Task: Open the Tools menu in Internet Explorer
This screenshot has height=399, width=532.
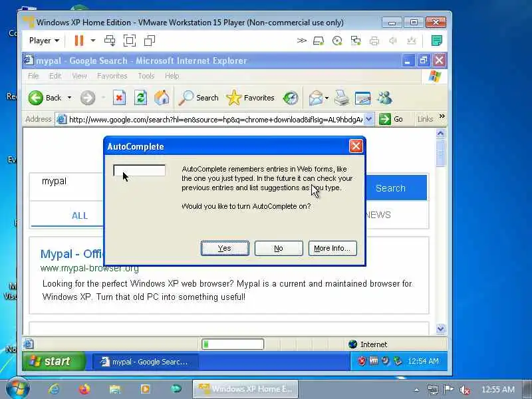Action: (x=146, y=76)
